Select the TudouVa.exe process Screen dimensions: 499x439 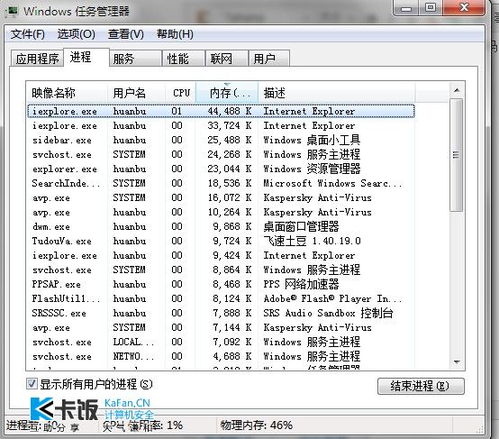pos(221,241)
